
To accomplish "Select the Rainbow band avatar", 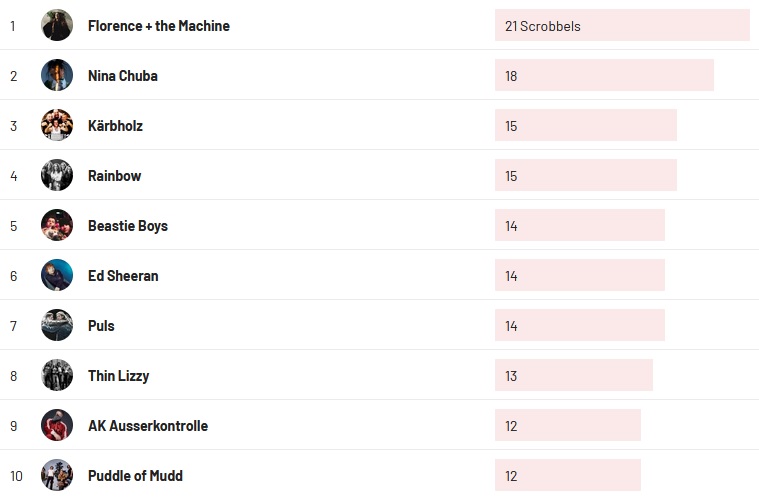I will coord(57,175).
